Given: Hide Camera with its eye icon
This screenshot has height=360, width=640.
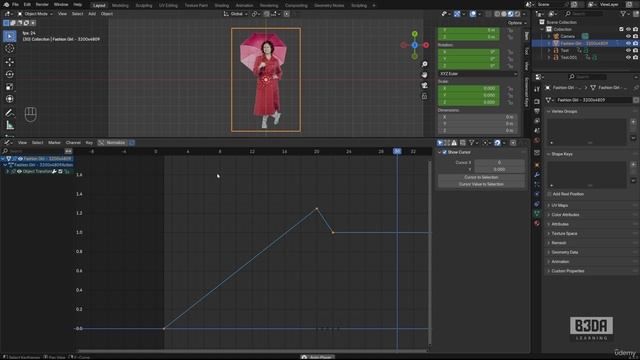Looking at the screenshot, I should click(628, 36).
